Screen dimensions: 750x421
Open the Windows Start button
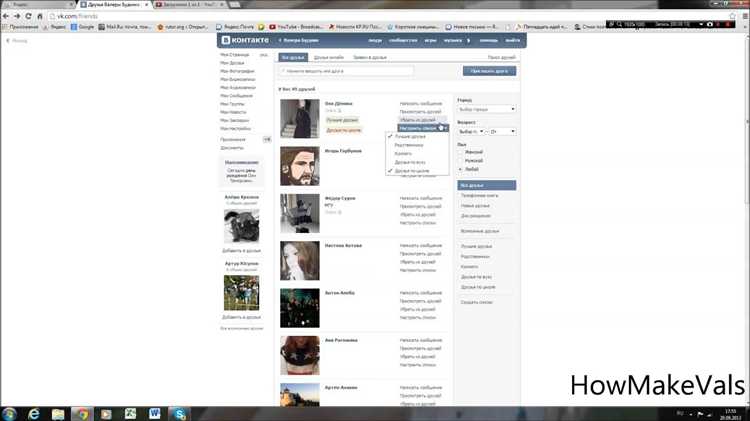point(9,414)
